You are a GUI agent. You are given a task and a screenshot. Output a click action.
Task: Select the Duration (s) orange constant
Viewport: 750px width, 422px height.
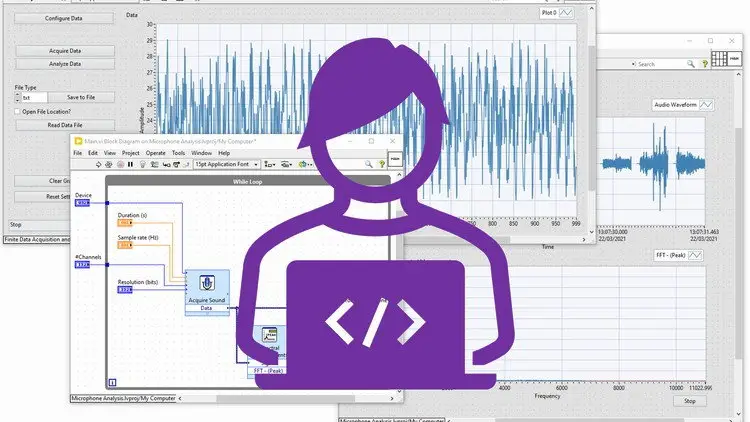coord(125,223)
